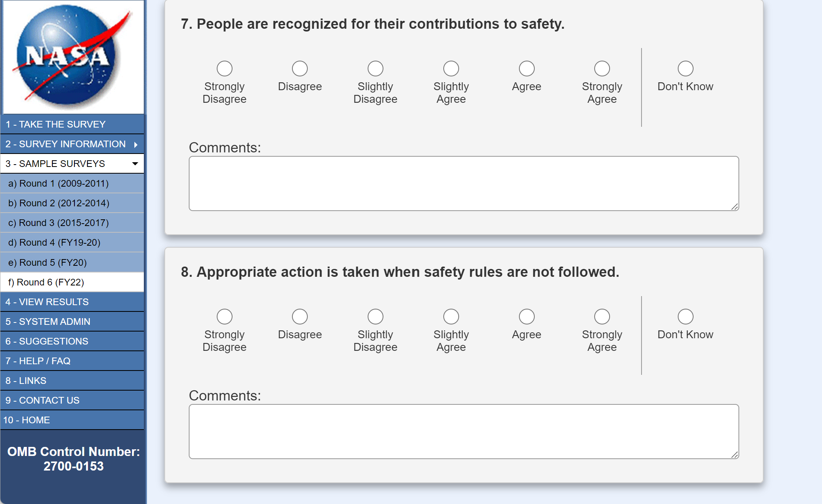The height and width of the screenshot is (504, 822).
Task: Navigate to the Contact Us page
Action: click(43, 400)
